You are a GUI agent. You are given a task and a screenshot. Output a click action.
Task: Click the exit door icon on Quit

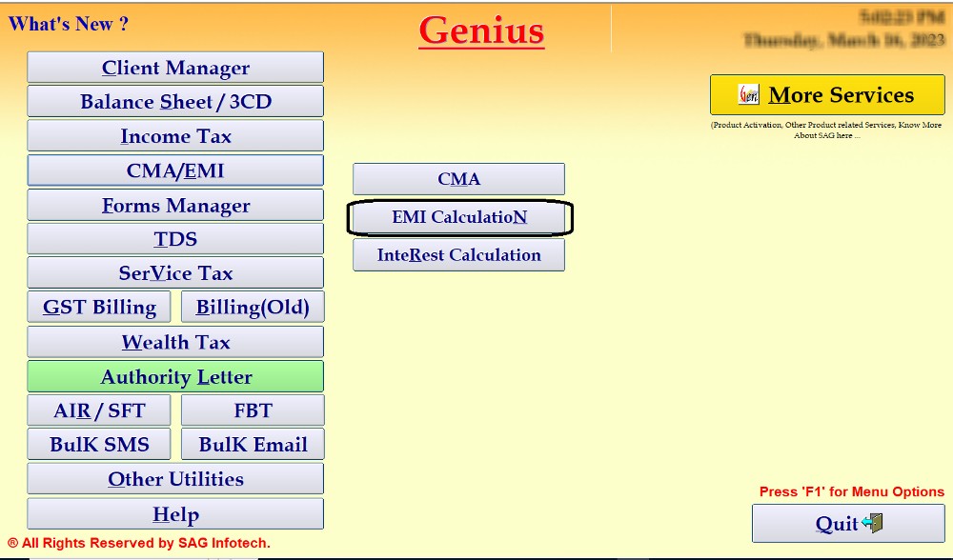[x=872, y=523]
